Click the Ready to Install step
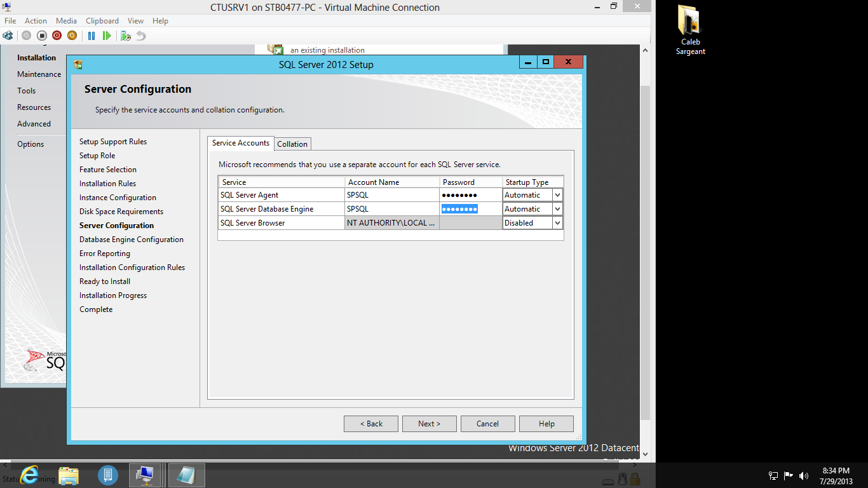868x488 pixels. coord(105,281)
